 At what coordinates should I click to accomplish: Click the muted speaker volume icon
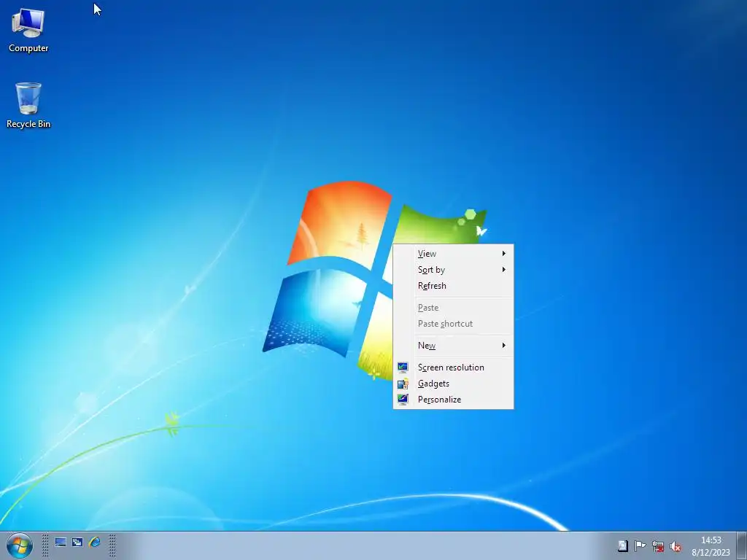tap(675, 546)
